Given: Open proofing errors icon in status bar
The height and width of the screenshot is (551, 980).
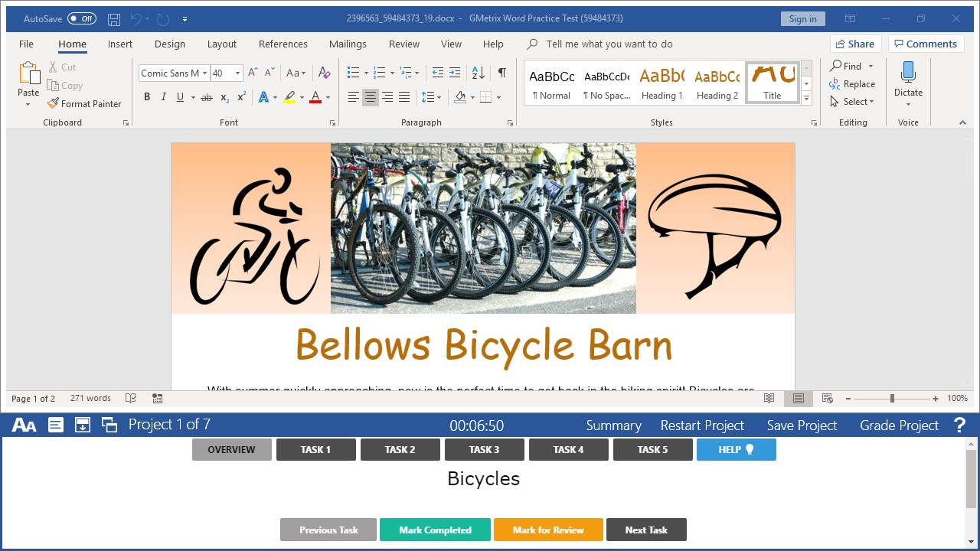Looking at the screenshot, I should tap(131, 398).
